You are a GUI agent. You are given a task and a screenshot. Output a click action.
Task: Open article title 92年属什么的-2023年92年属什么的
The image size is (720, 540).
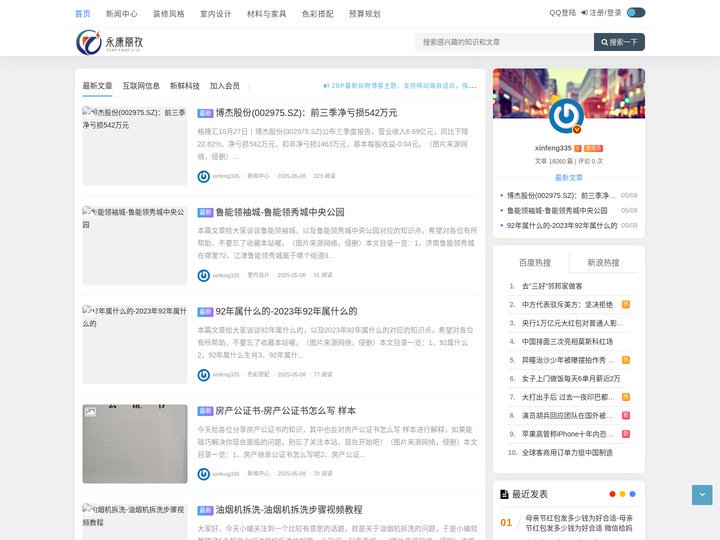pos(286,311)
